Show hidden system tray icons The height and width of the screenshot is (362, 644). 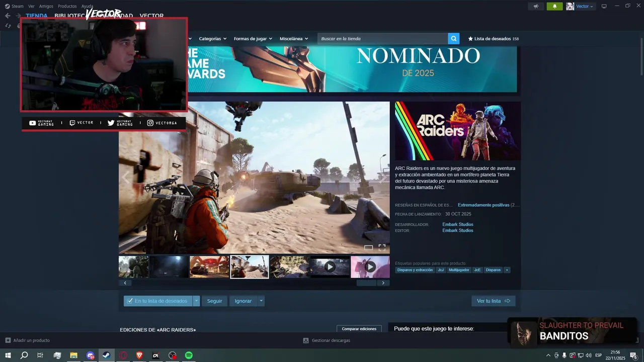click(x=548, y=355)
